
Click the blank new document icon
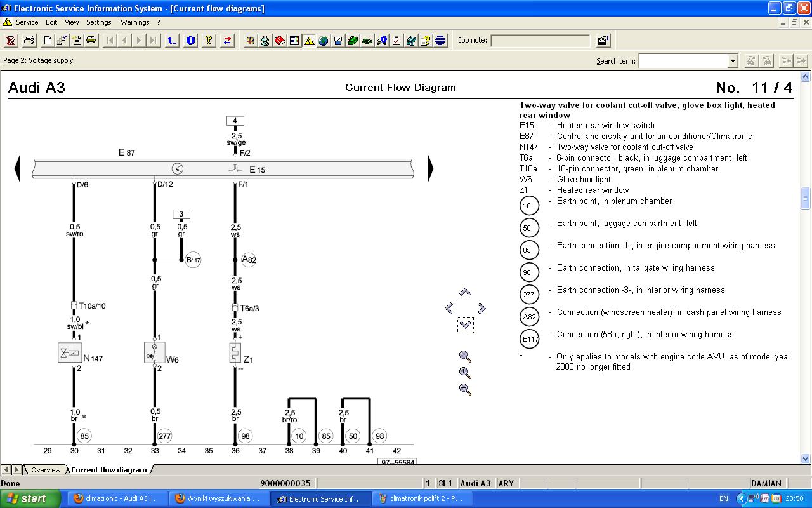48,41
